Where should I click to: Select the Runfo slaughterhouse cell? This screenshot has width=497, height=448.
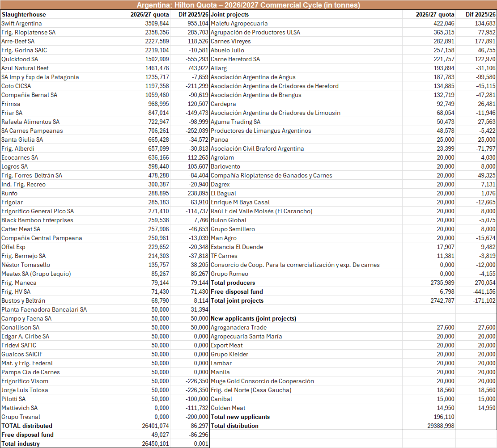point(59,193)
